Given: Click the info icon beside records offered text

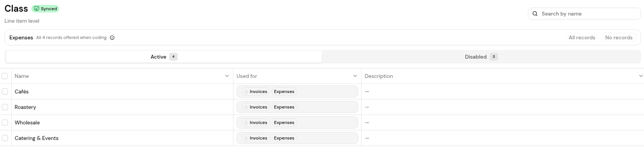Looking at the screenshot, I should point(112,38).
